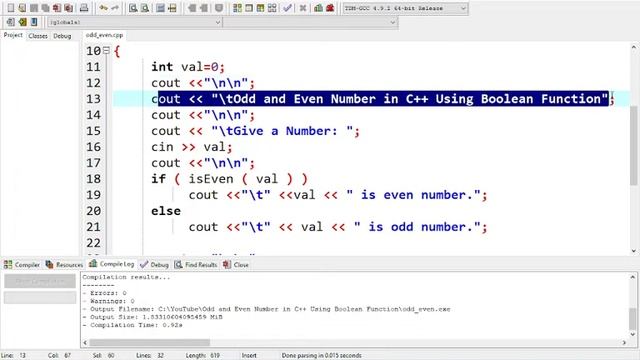This screenshot has height=360, width=640.
Task: Click the Stop Execution X icon
Action: pyautogui.click(x=302, y=8)
